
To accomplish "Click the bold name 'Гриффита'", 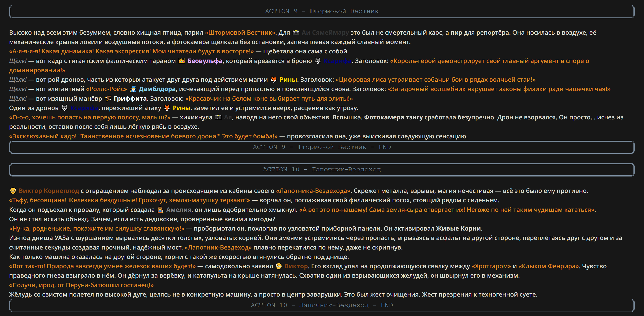I will [130, 99].
